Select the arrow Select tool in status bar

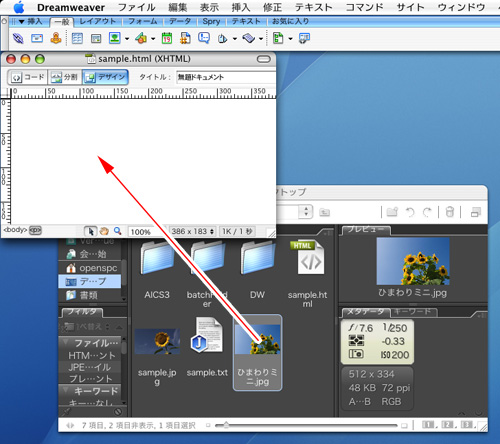tap(90, 231)
